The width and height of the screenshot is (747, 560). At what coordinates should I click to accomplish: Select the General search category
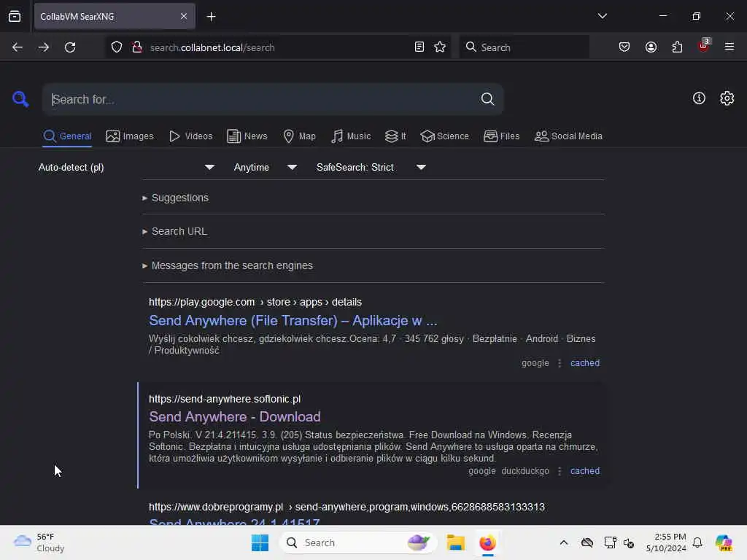coord(67,136)
